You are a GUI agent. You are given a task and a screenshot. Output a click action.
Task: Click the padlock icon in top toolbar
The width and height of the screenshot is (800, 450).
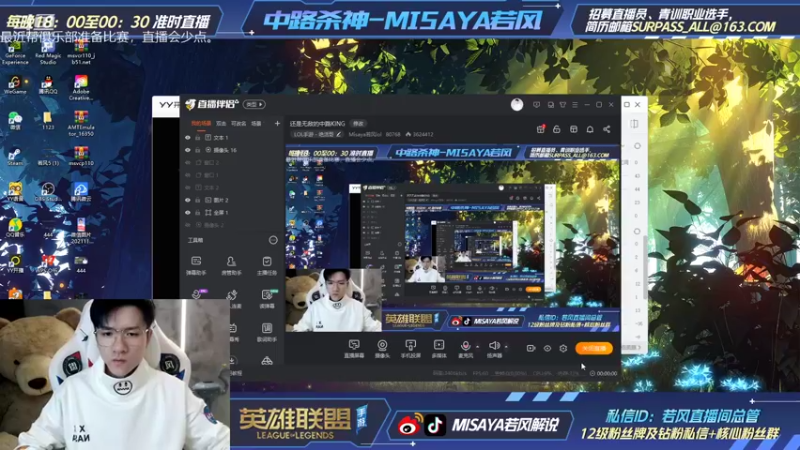coord(557,129)
